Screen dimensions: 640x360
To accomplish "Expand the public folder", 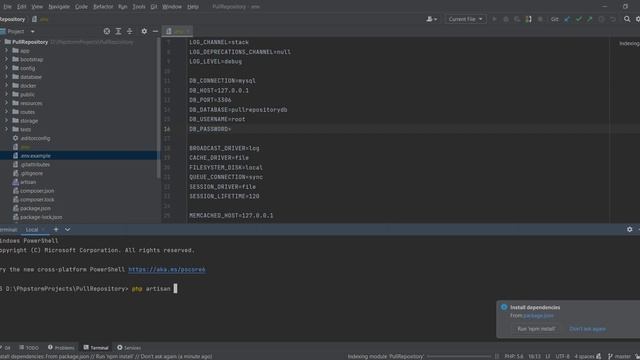I will (x=6, y=94).
